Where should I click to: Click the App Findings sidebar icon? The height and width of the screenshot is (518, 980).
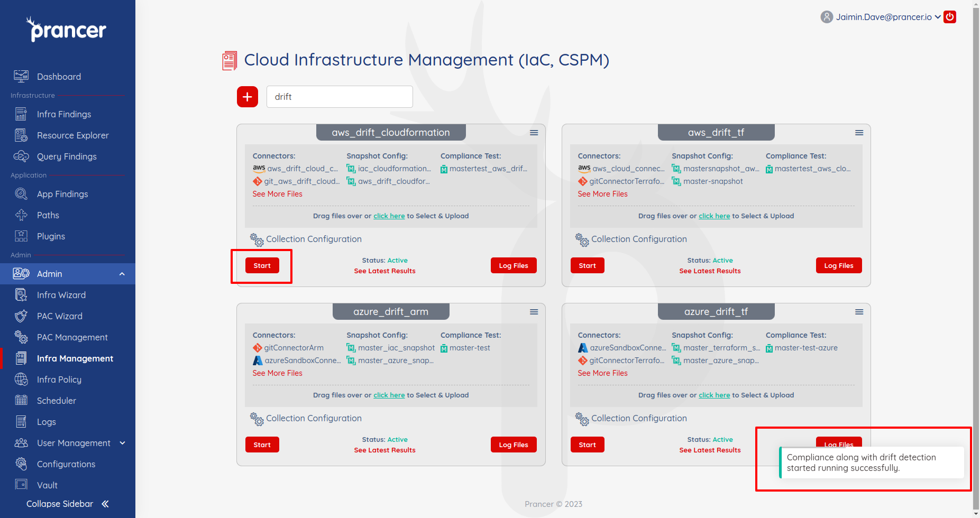pyautogui.click(x=21, y=194)
